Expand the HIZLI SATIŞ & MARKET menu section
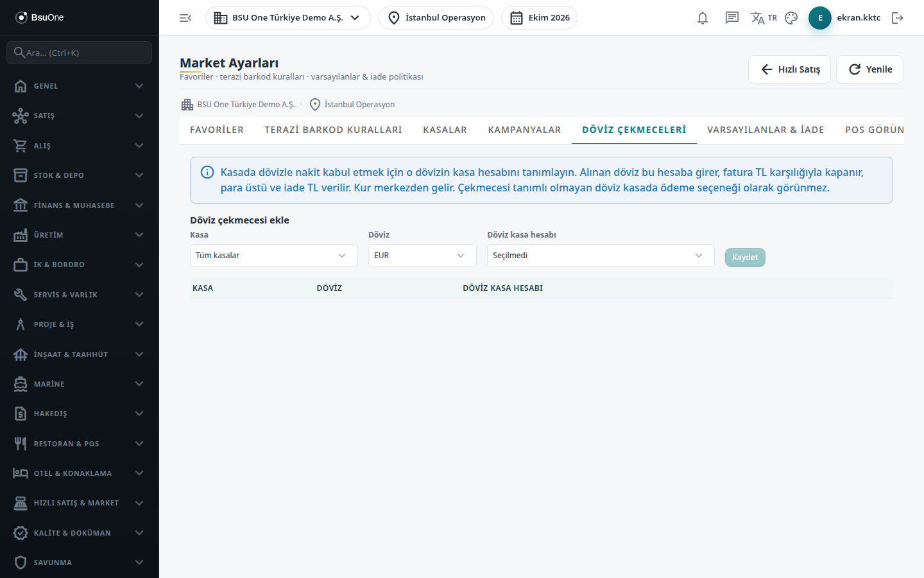The image size is (924, 578). [80, 503]
